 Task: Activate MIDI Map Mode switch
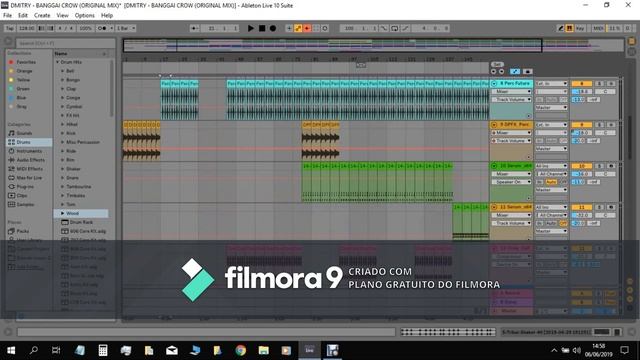tap(598, 28)
